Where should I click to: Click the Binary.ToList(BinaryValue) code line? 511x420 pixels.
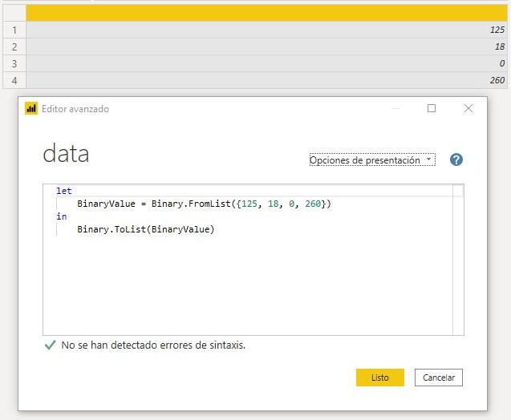[x=146, y=229]
